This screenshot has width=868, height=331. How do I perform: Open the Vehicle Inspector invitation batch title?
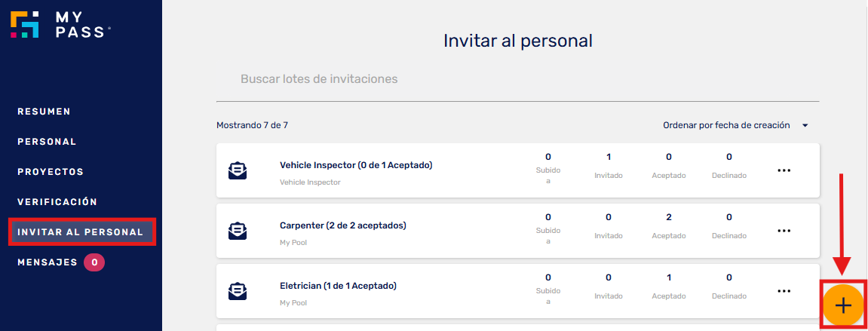pyautogui.click(x=356, y=165)
